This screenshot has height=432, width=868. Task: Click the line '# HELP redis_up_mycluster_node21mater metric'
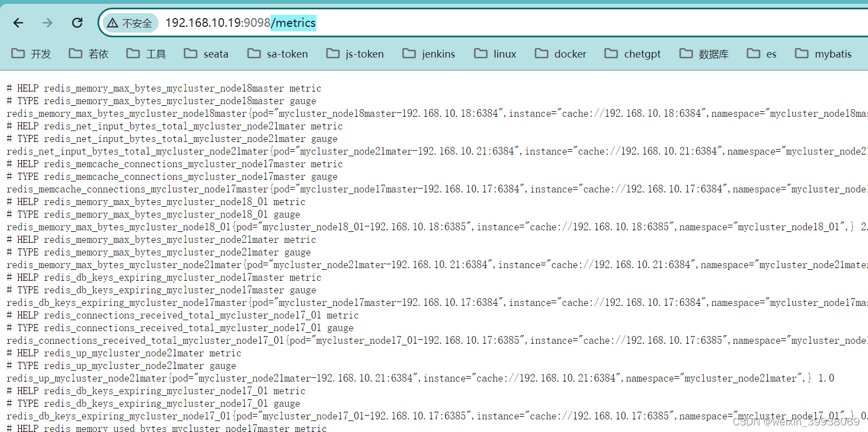click(124, 353)
